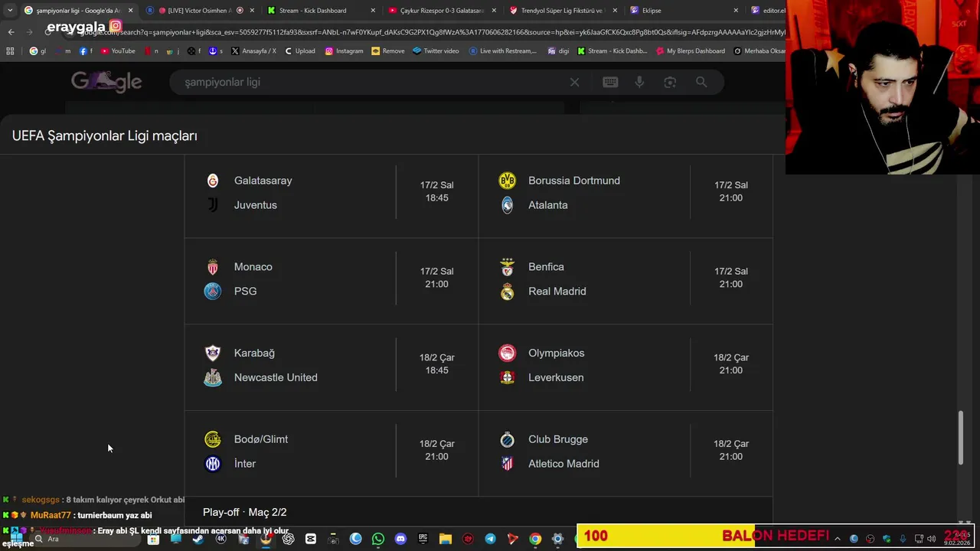Open the Stream - Kick Dashb... bookmark
The height and width of the screenshot is (551, 980).
click(x=612, y=51)
